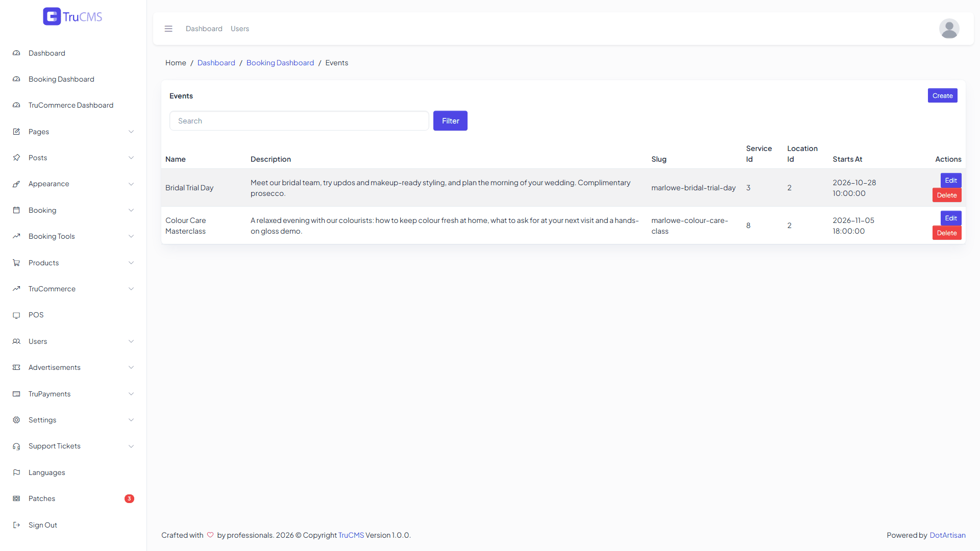Click the Booking calendar icon
980x551 pixels.
[x=16, y=210]
